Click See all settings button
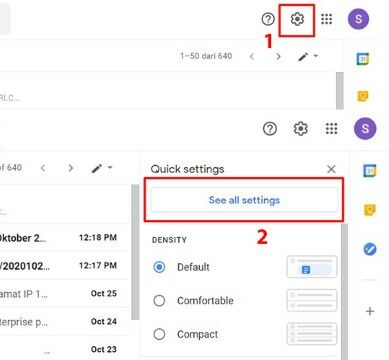The image size is (389, 360). click(x=244, y=200)
